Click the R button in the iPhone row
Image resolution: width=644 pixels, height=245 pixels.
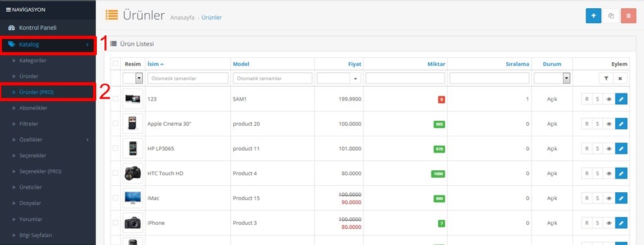tap(587, 223)
